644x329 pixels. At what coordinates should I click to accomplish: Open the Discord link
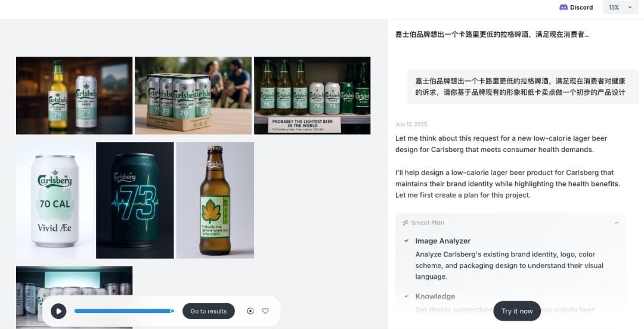(x=576, y=7)
